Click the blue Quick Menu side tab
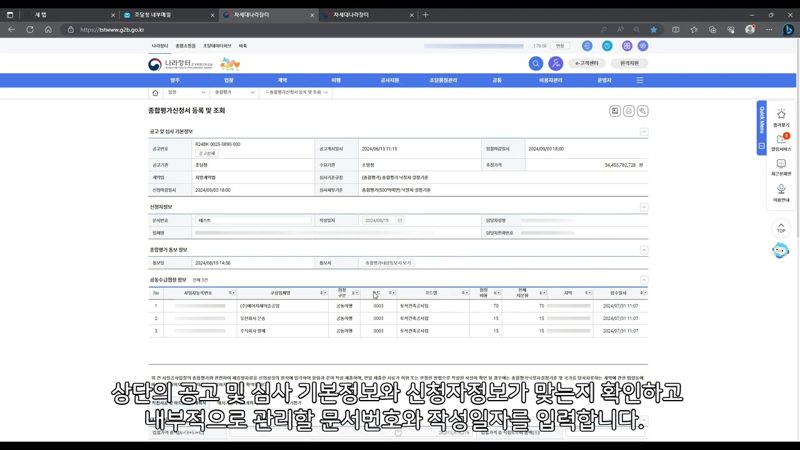Screen dimensions: 800x450 click(762, 128)
